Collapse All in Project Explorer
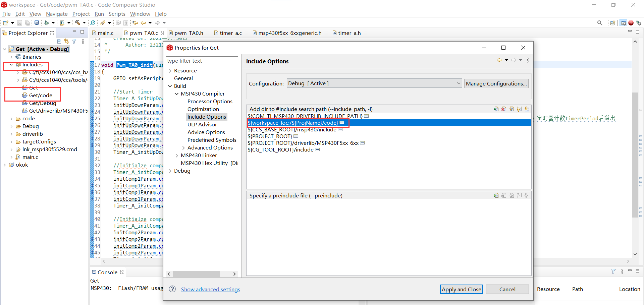This screenshot has height=305, width=644. point(59,41)
